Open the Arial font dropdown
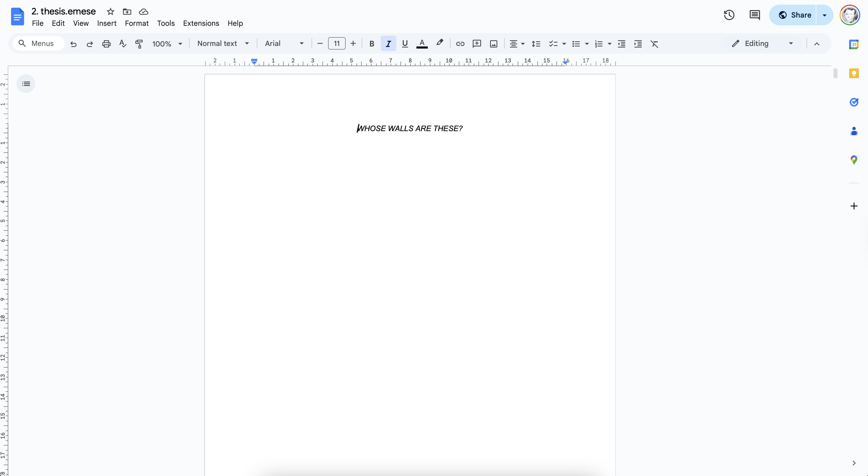The image size is (868, 476). [284, 44]
